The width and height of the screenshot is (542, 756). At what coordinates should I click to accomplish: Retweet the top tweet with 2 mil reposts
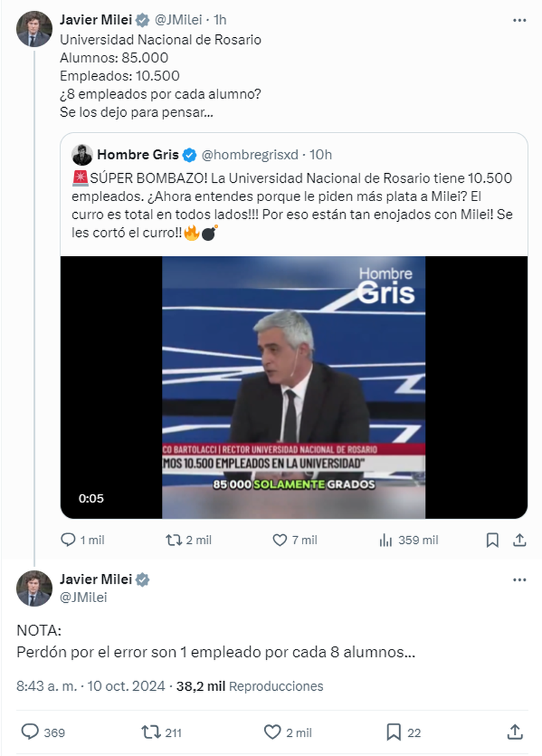click(174, 540)
